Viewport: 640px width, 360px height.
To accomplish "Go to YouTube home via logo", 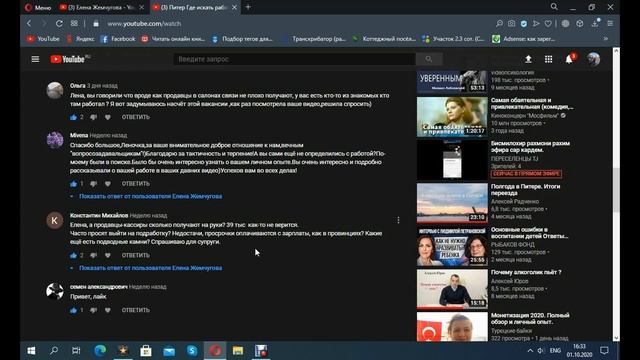I will point(68,59).
